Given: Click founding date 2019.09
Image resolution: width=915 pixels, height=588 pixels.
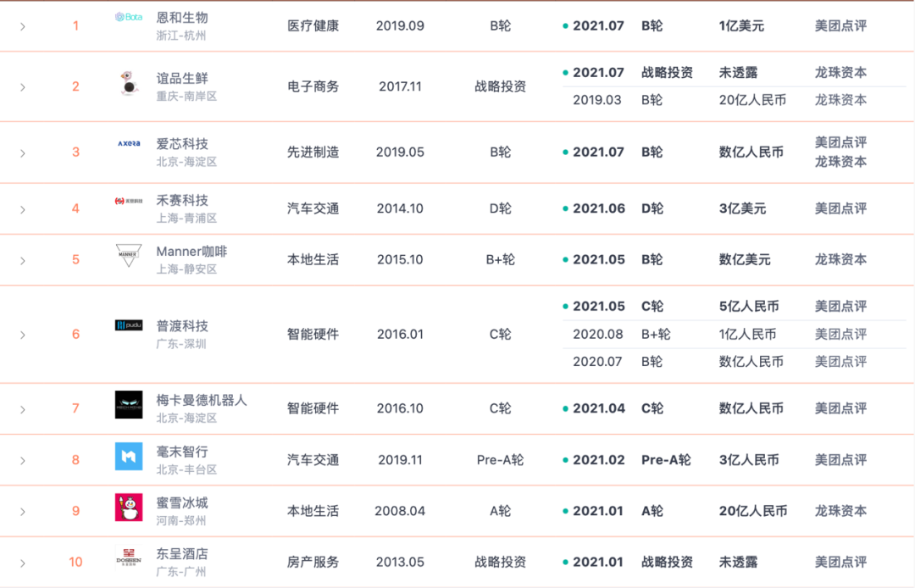Looking at the screenshot, I should [x=400, y=25].
